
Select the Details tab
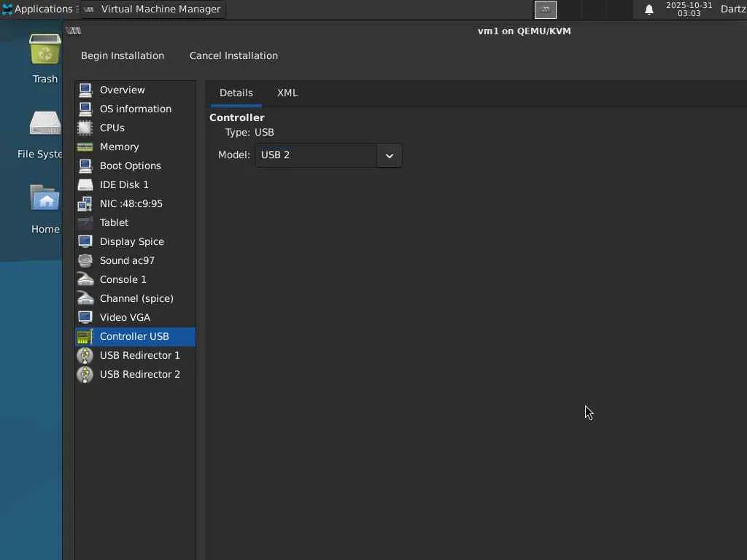coord(236,93)
